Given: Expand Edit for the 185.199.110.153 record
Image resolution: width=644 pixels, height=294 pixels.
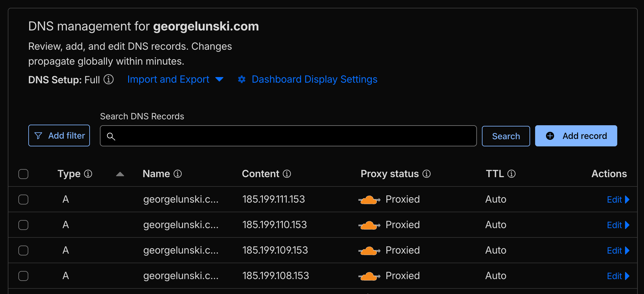Looking at the screenshot, I should [618, 225].
